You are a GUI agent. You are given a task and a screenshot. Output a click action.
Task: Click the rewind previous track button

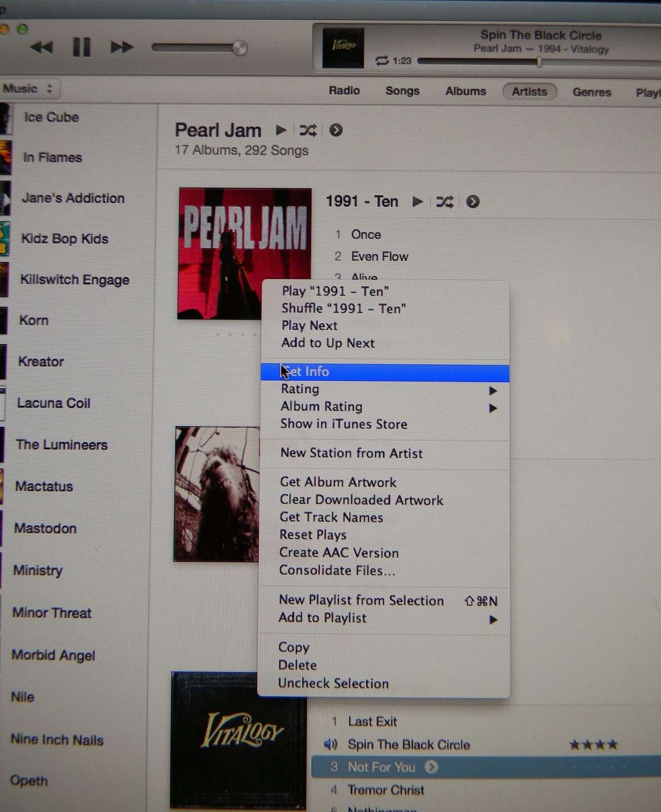42,48
